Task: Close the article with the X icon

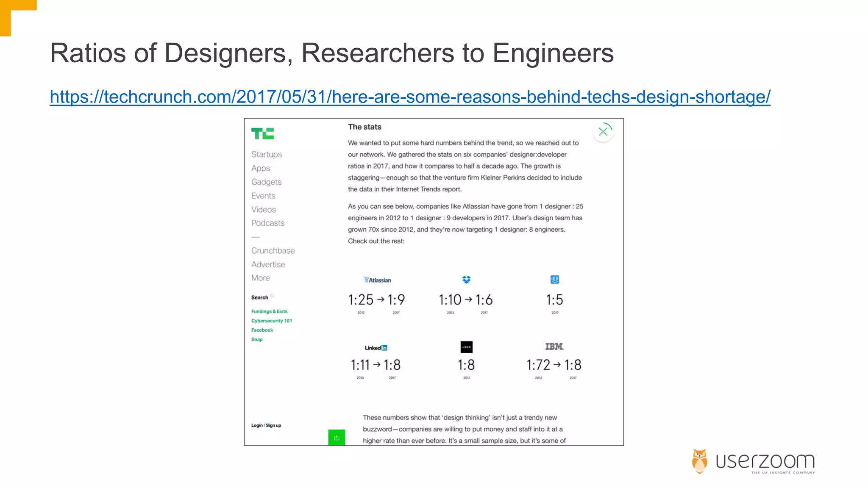Action: 603,132
